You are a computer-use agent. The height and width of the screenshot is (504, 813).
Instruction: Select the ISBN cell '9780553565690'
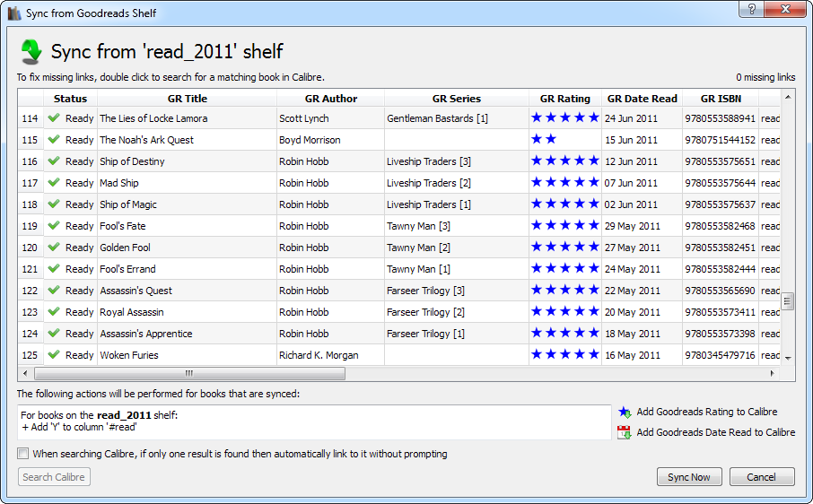(721, 290)
